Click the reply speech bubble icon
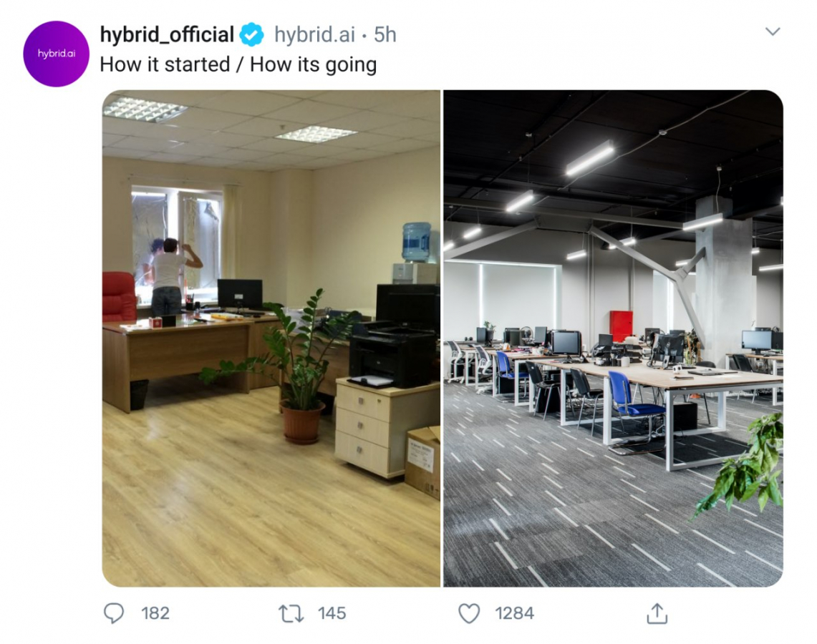 coord(114,613)
